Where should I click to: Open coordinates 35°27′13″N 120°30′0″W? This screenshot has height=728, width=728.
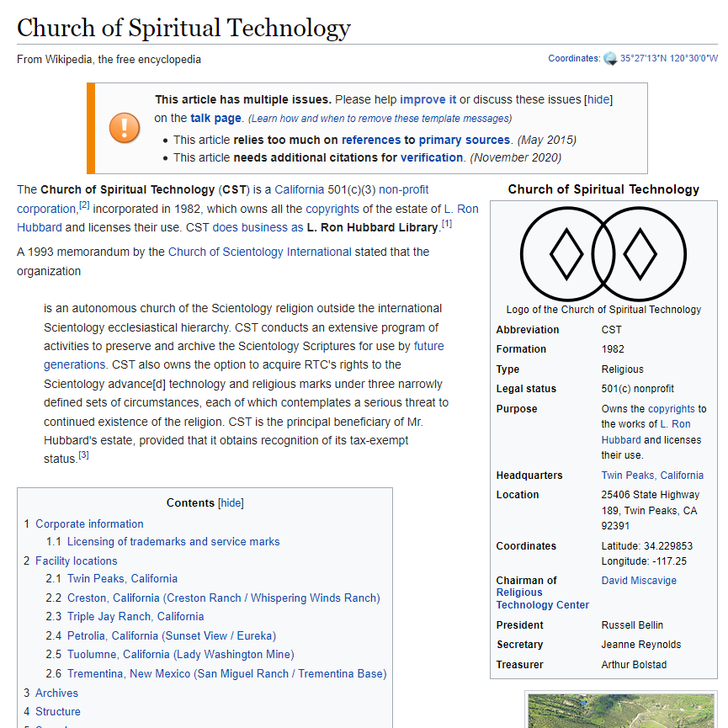[669, 59]
